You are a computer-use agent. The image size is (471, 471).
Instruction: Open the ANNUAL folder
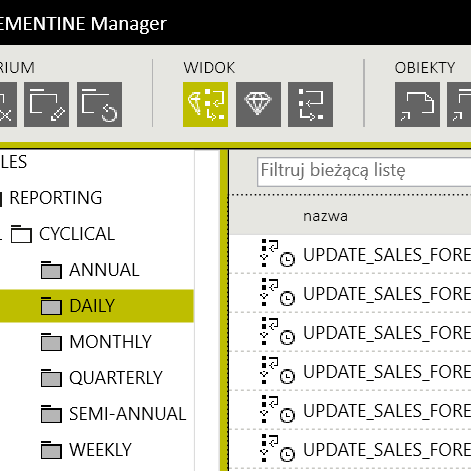[x=104, y=270]
